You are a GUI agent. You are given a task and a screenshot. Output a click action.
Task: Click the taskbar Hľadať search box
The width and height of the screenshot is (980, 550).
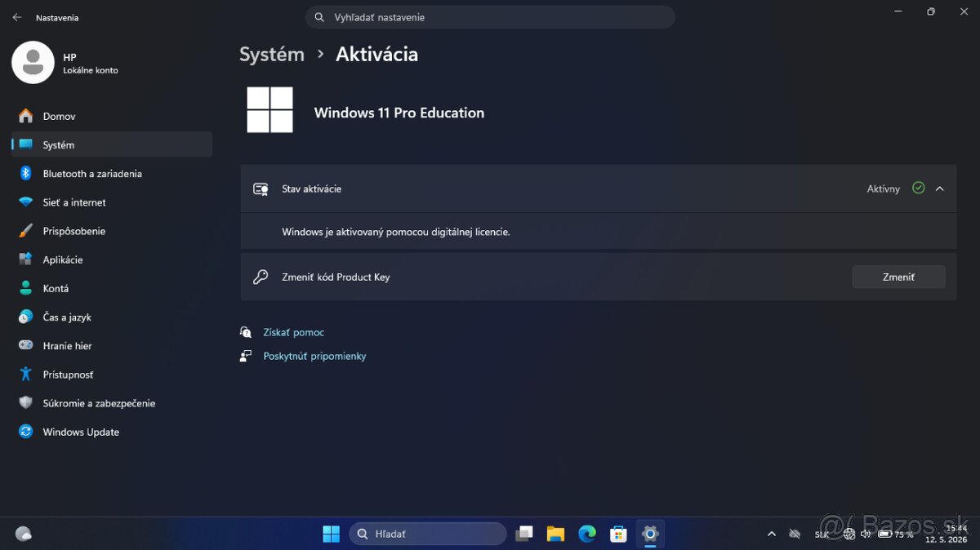pyautogui.click(x=428, y=534)
